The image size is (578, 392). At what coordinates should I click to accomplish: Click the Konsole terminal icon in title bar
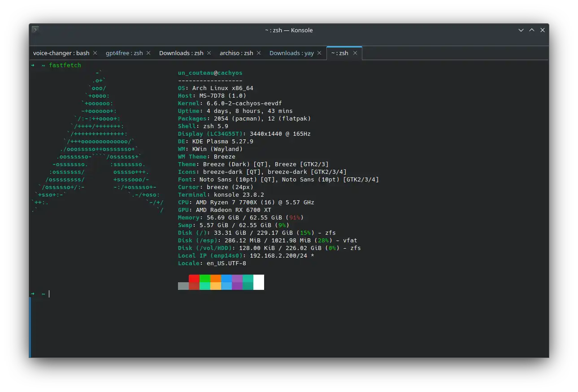(x=35, y=30)
